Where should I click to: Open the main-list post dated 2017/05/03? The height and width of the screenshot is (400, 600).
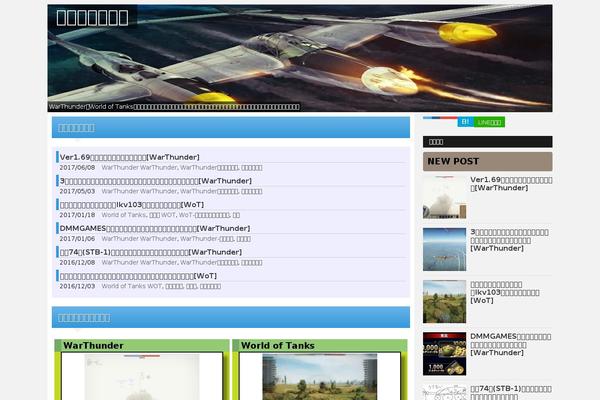155,181
